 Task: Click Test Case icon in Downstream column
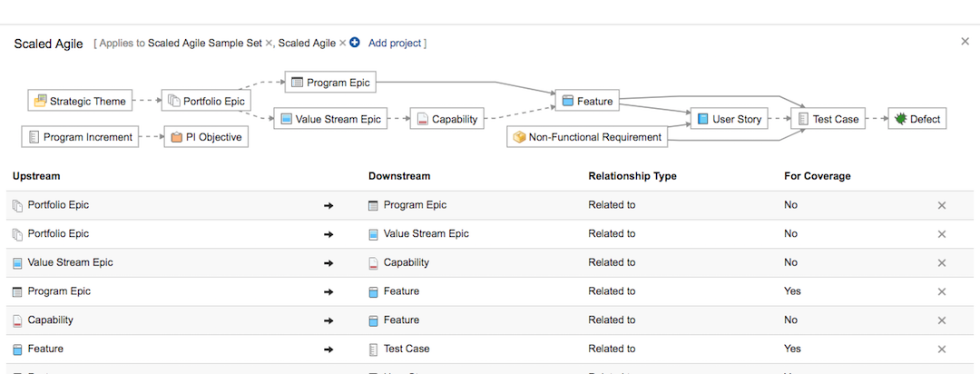click(x=373, y=349)
